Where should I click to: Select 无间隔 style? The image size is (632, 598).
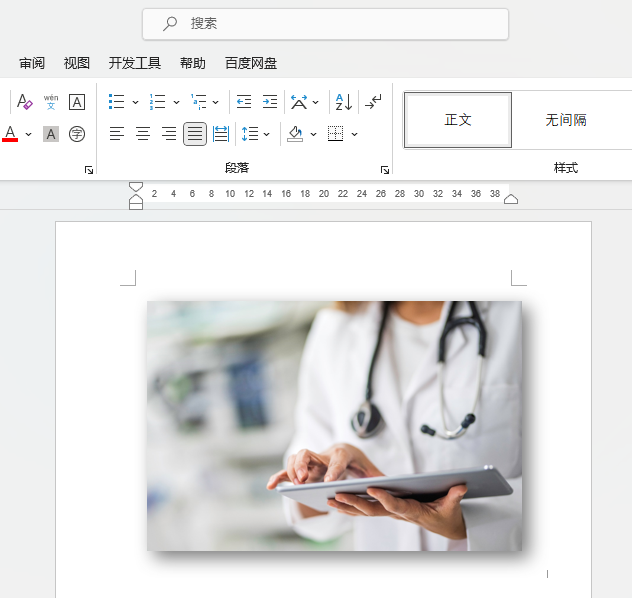[x=566, y=120]
